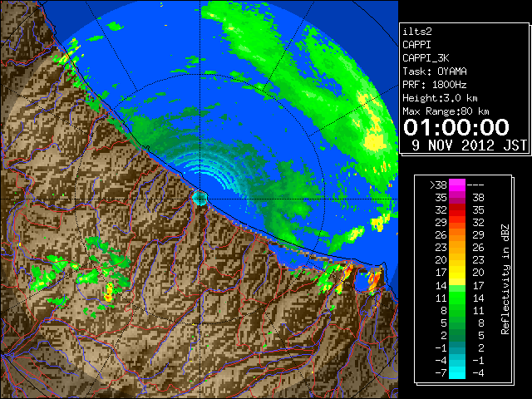Click the cyan radar site marker
Screen dimensions: 532x399
point(199,198)
